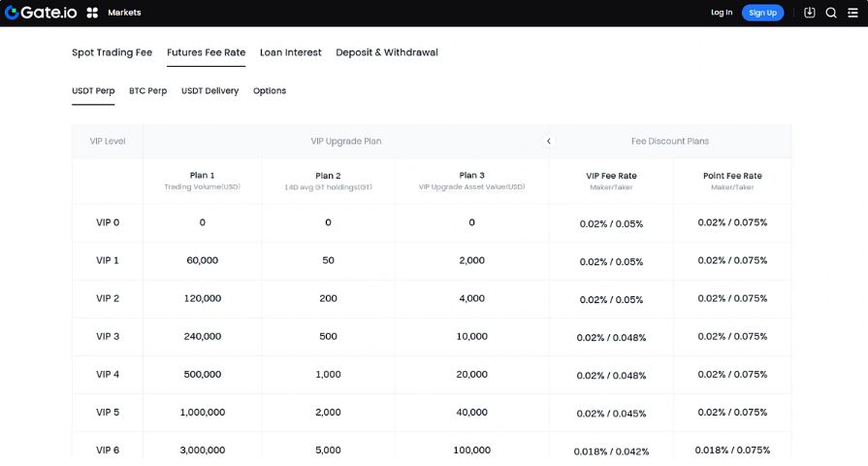Click the Log In link
Viewport: 868px width, 466px height.
(x=722, y=13)
